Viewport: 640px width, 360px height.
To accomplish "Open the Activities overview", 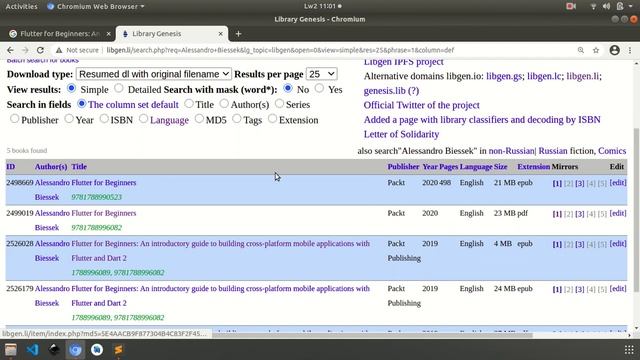I will [21, 6].
